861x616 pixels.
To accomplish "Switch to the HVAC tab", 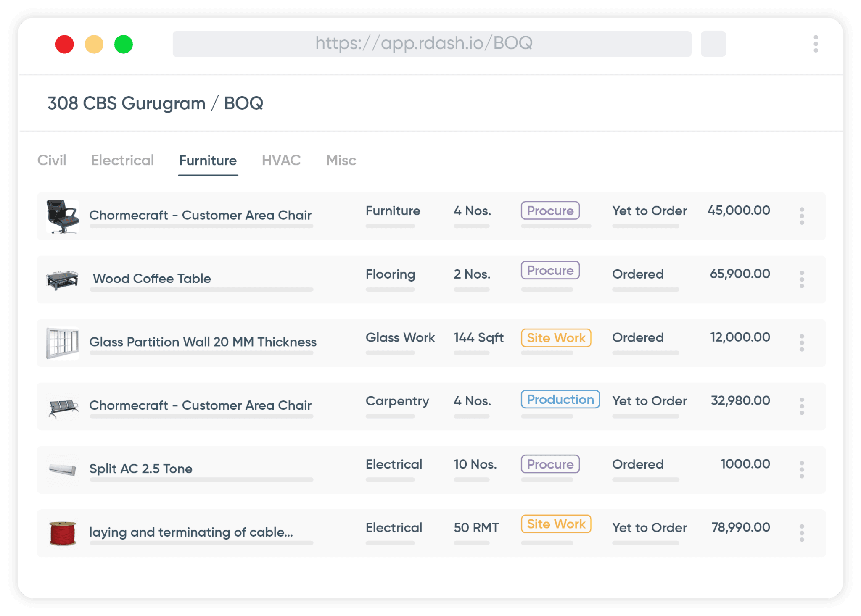I will 281,160.
